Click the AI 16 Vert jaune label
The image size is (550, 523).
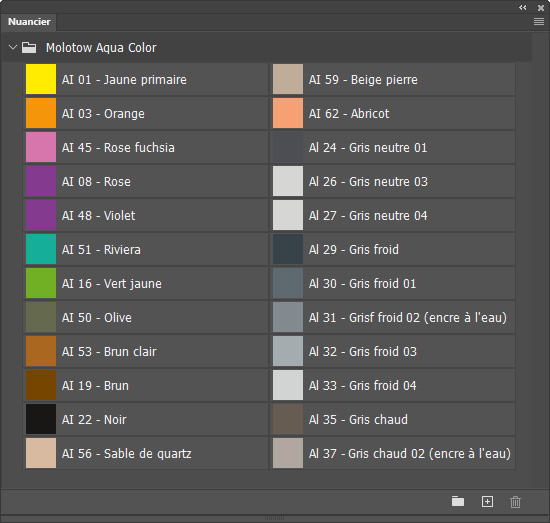112,283
